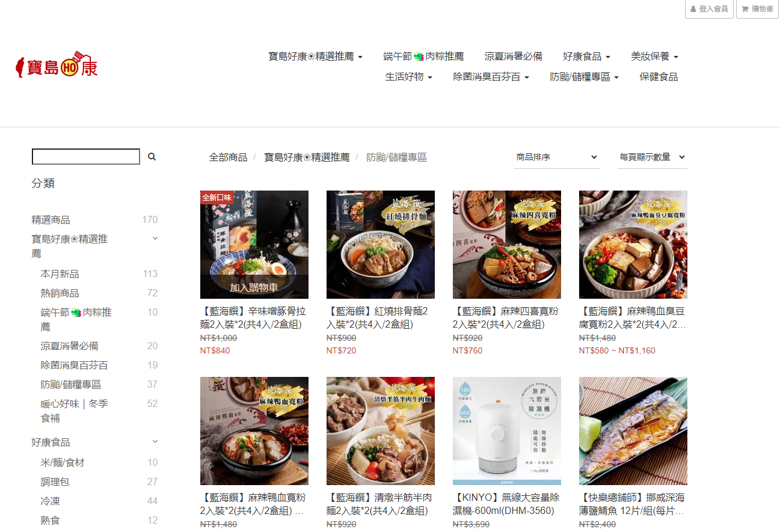Select 端午節肉粽推薦 sidebar category

(76, 320)
